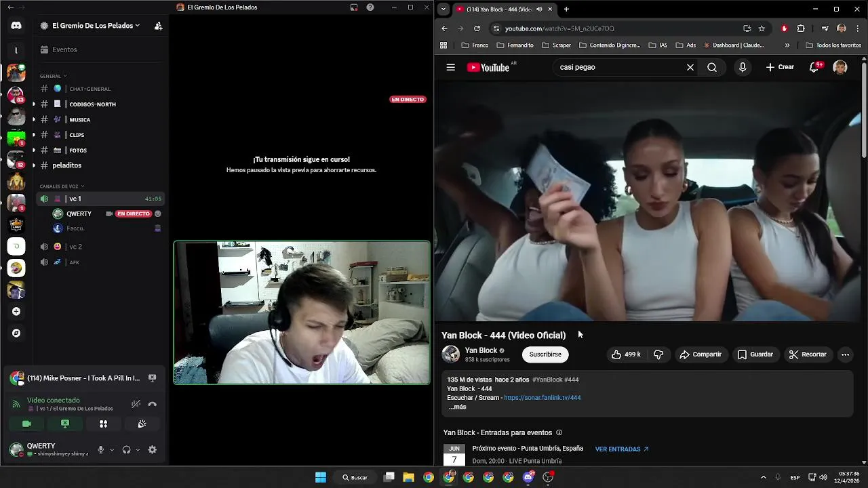Screen dimensions: 868x488
Task: Open the Dashboard | Claude bookmark
Action: click(x=734, y=45)
